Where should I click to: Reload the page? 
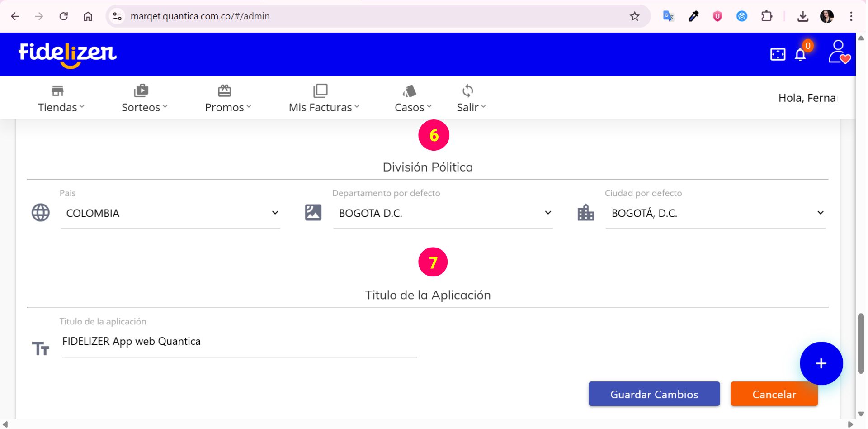(x=64, y=16)
